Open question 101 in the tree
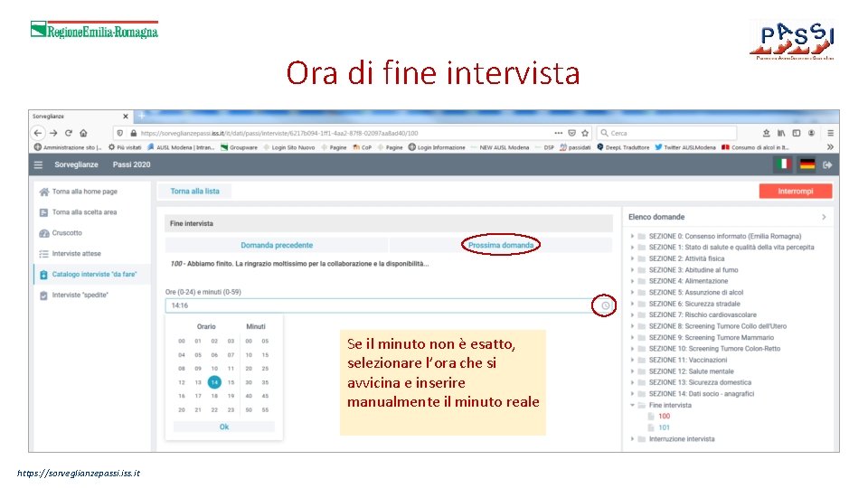 pos(665,427)
